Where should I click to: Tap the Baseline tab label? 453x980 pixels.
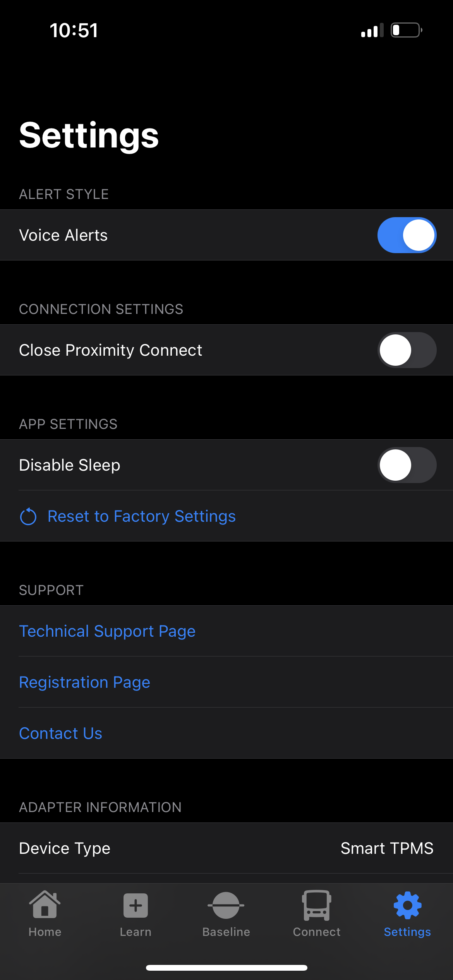(x=226, y=932)
